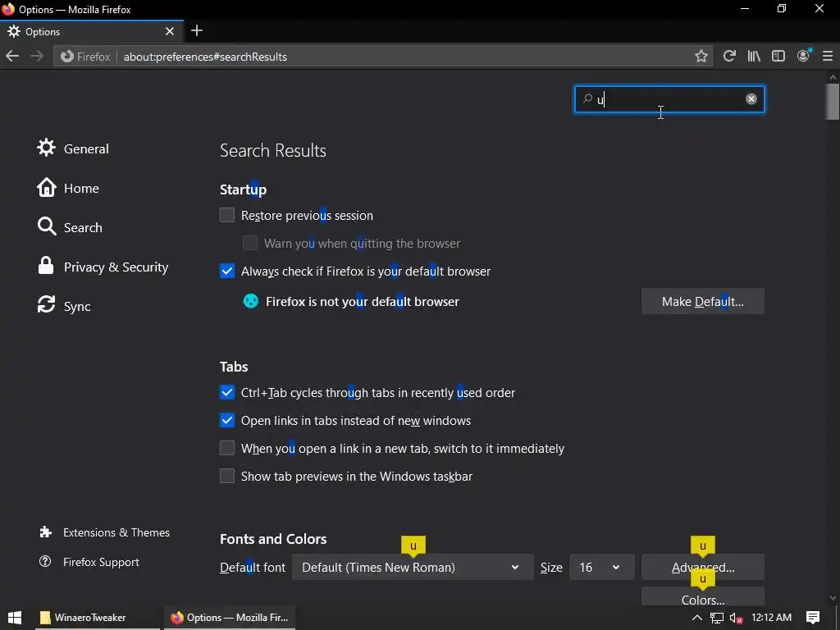
Task: Close the Options tab
Action: tap(170, 31)
